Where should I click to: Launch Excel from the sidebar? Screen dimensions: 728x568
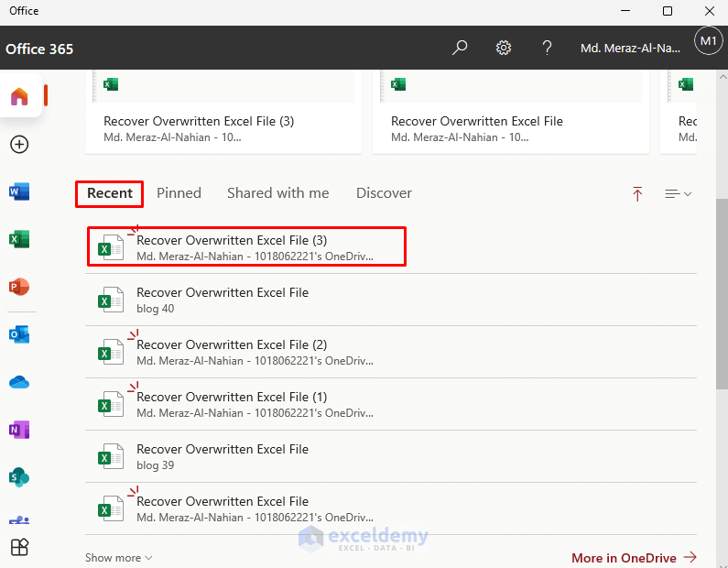pyautogui.click(x=19, y=239)
